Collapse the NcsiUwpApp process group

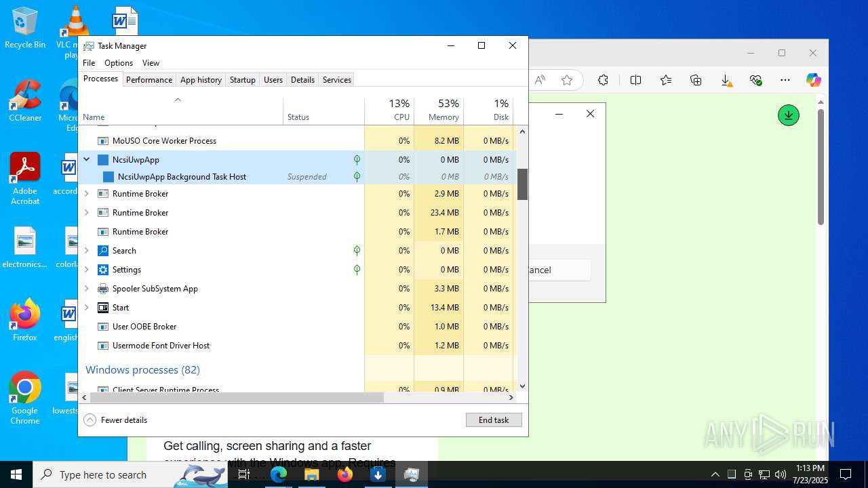(x=86, y=160)
